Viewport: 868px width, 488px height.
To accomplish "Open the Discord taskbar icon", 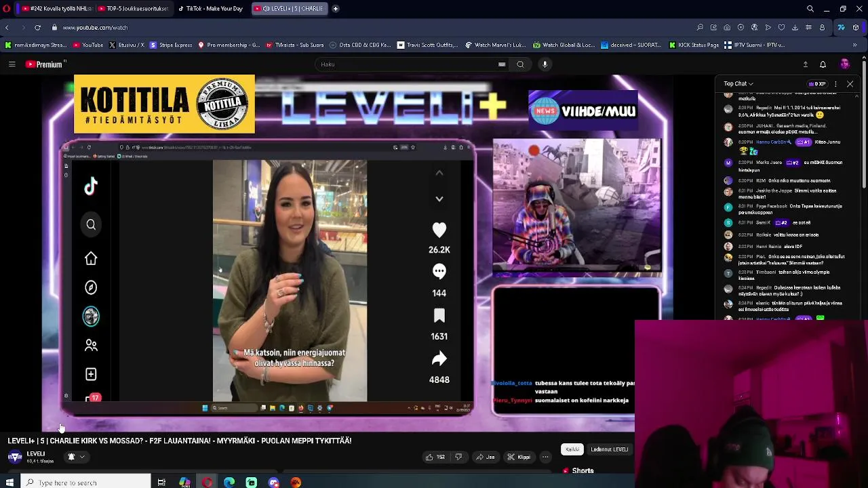I will [x=273, y=483].
